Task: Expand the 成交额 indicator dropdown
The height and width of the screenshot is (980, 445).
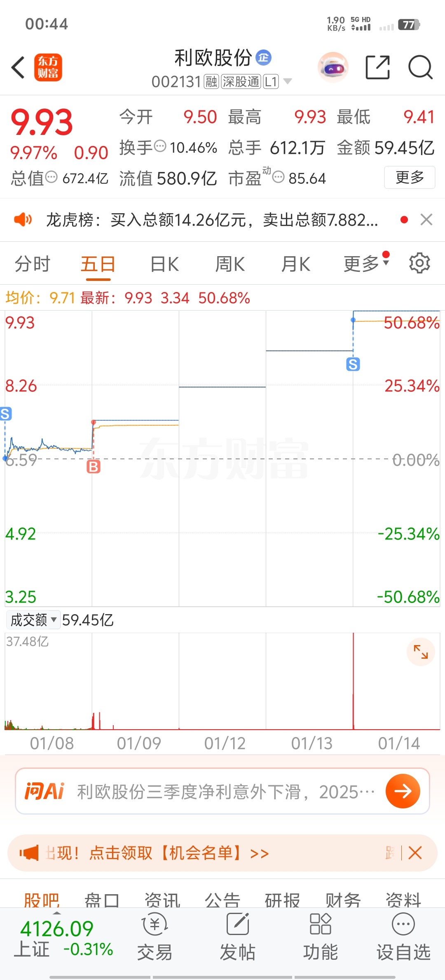Action: coord(33,620)
